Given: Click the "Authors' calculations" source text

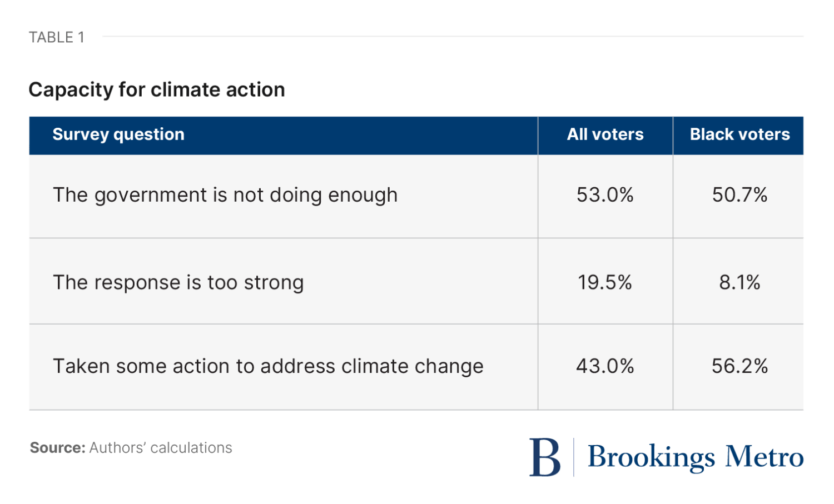Looking at the screenshot, I should [161, 448].
